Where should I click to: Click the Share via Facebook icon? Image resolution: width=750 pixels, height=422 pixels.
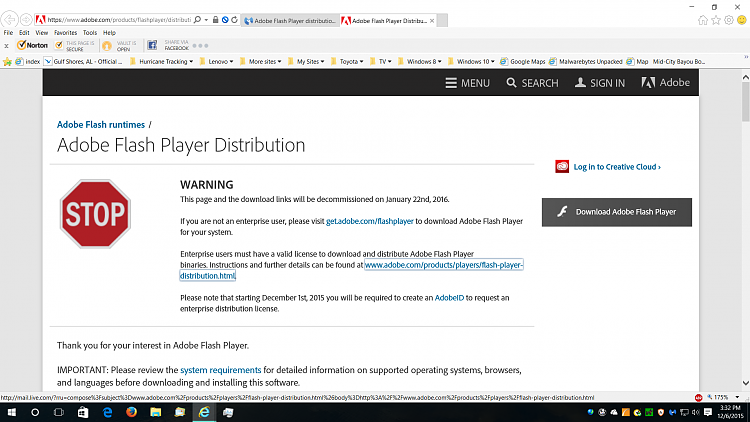pos(152,45)
